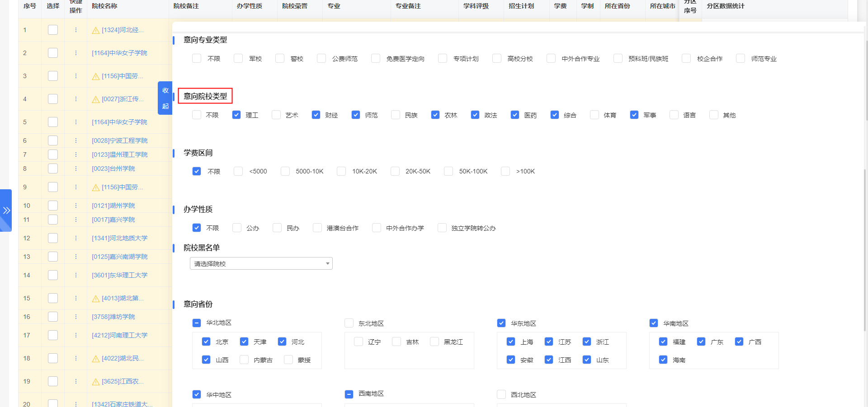Open the three-dot menu for 河南理工大学

[75, 335]
